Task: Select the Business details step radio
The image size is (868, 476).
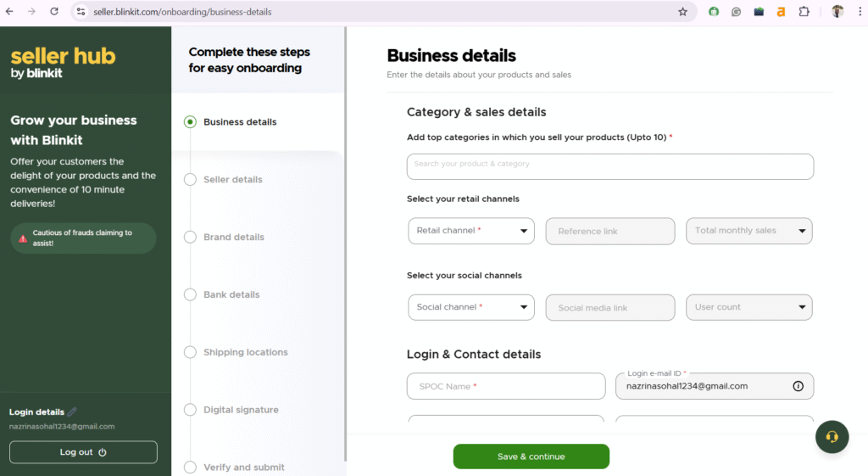Action: (191, 122)
